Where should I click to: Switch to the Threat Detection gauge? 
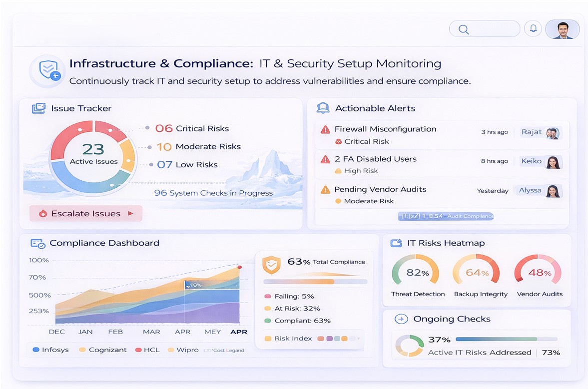(416, 272)
